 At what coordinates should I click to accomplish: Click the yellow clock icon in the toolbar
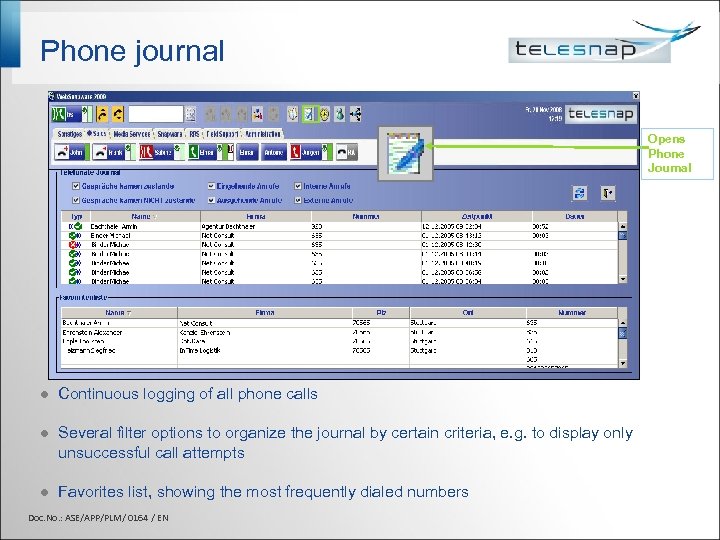325,114
